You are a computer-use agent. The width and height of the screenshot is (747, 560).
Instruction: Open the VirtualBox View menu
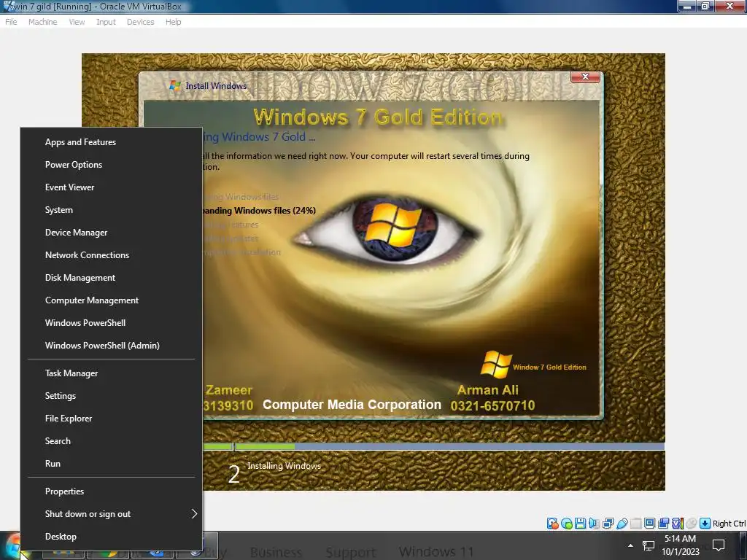pos(77,22)
